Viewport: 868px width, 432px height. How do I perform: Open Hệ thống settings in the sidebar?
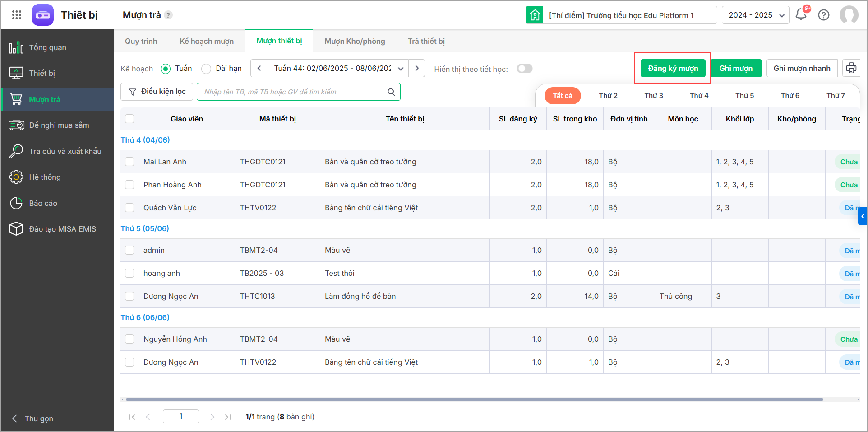[x=45, y=177]
